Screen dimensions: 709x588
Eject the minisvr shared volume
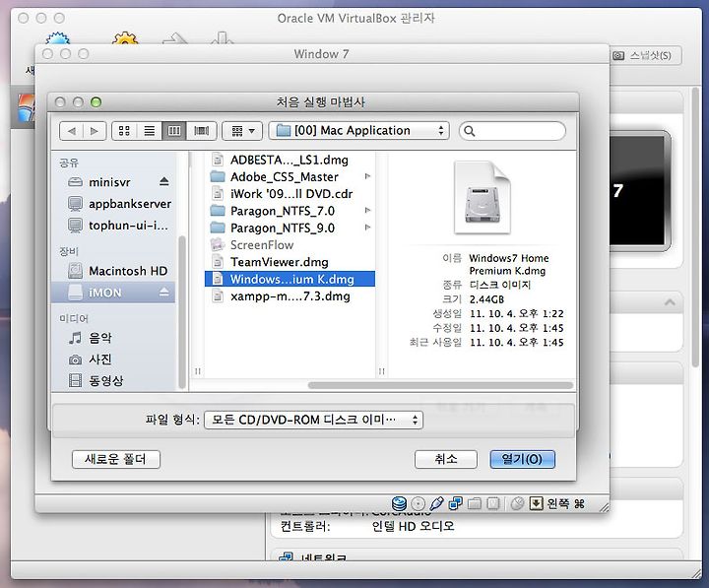[164, 182]
